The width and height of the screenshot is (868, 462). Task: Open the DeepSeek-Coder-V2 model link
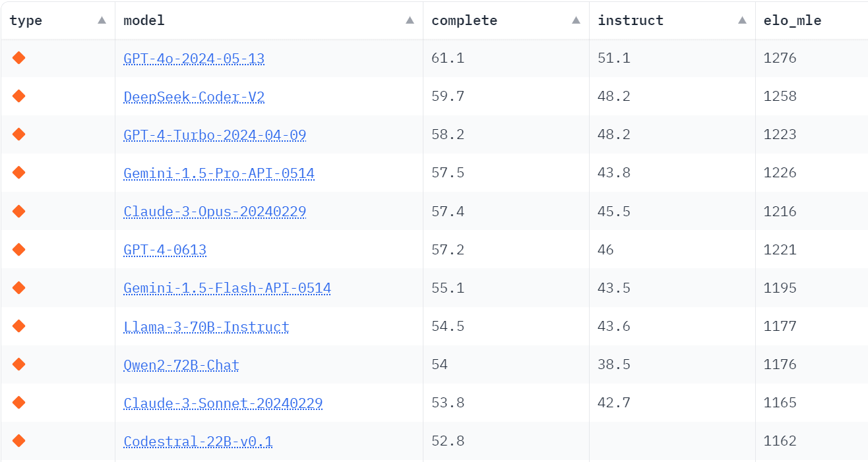194,97
